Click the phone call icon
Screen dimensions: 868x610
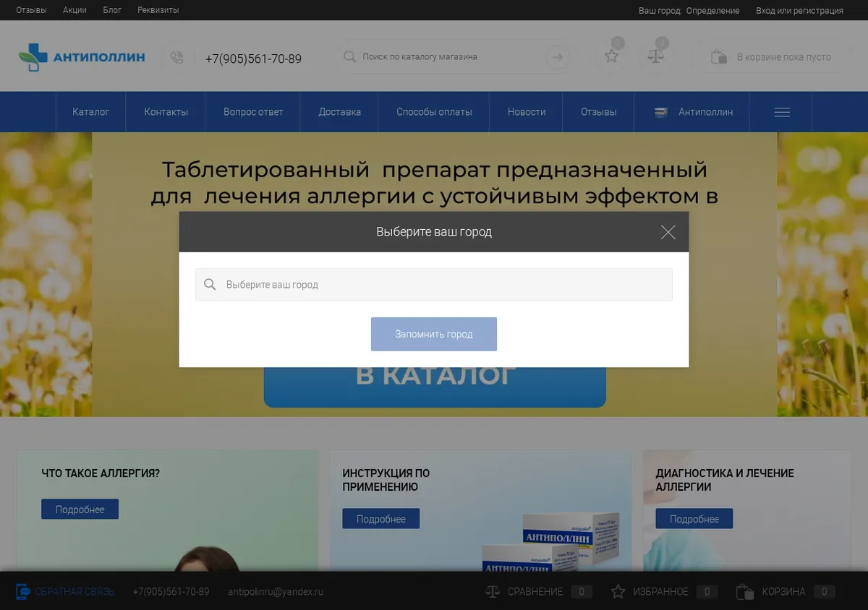coord(176,58)
